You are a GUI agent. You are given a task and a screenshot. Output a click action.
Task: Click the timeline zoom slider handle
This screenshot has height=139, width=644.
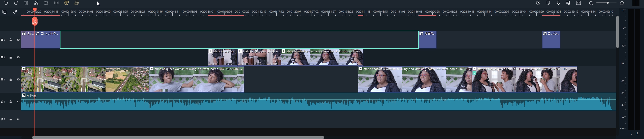pos(607,3)
